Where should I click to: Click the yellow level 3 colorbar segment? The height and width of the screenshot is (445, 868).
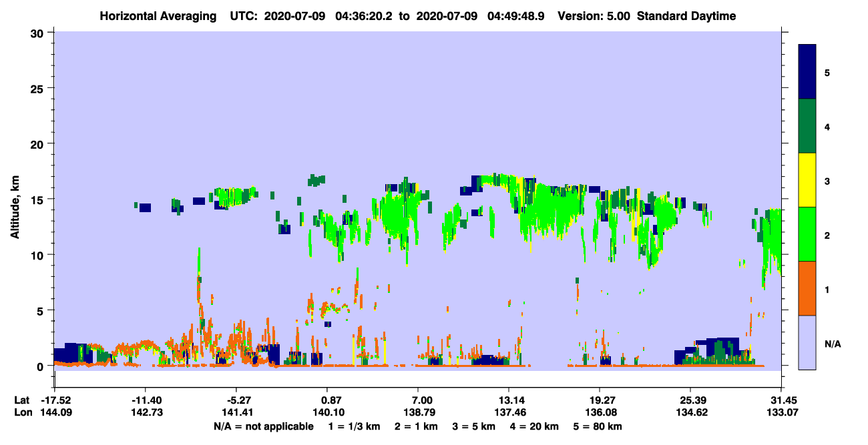(808, 180)
